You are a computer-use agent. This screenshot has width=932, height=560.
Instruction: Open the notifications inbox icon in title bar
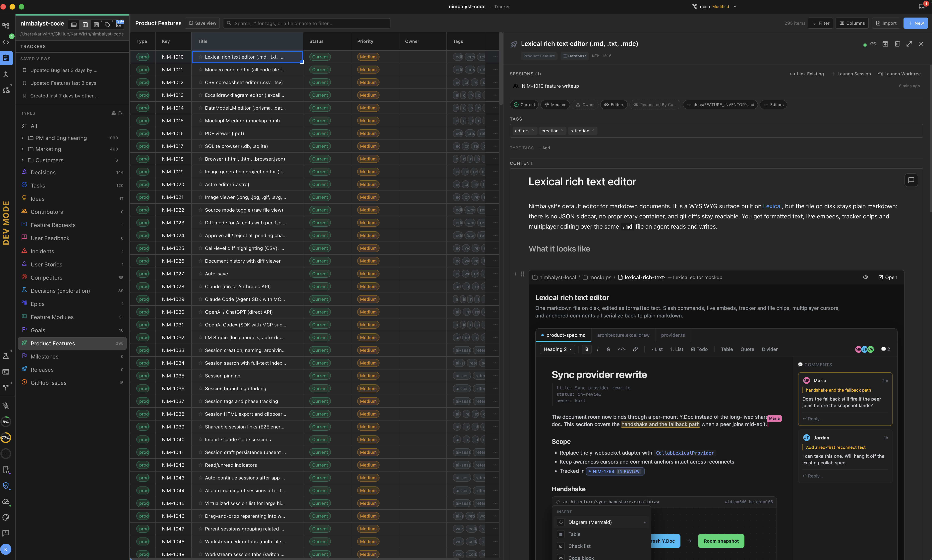921,6
